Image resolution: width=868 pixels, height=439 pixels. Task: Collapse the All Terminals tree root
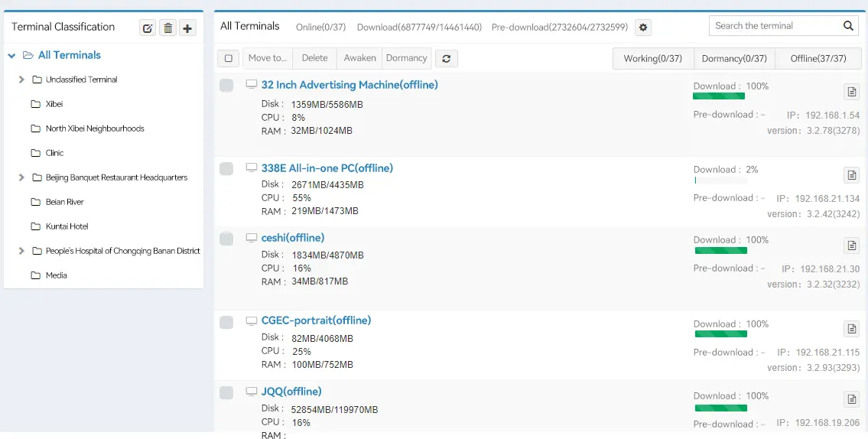coord(12,56)
